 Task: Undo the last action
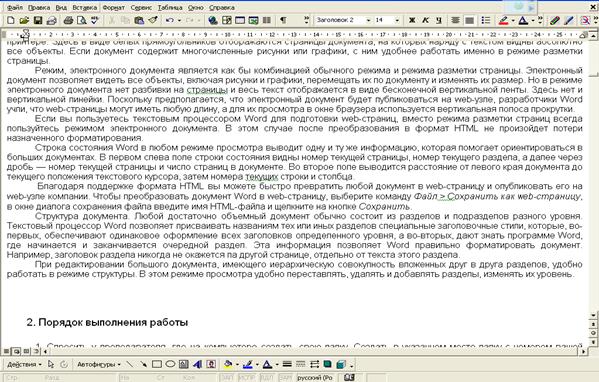point(170,20)
